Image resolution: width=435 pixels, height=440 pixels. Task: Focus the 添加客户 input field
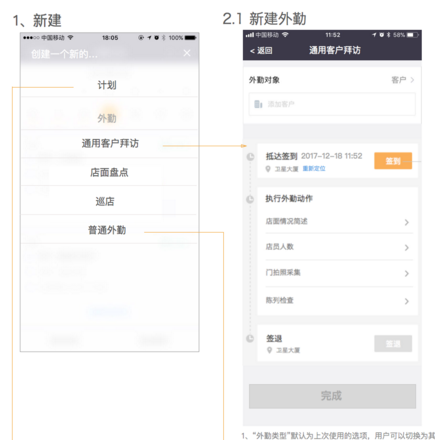pyautogui.click(x=332, y=104)
